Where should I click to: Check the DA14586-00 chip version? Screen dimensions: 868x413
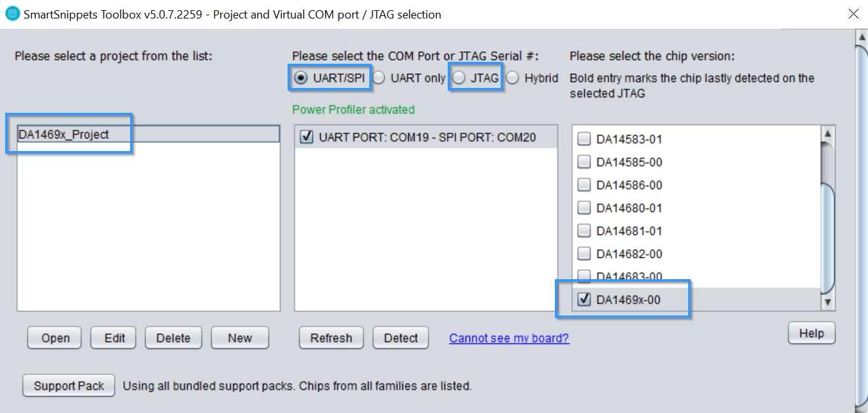click(584, 185)
